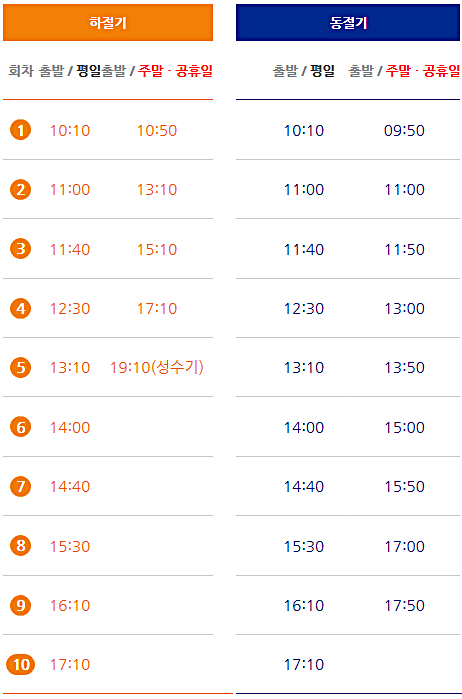Click the 주말·공휴일 header under 동절기
Viewport: 462px width, 699px height.
pyautogui.click(x=423, y=70)
